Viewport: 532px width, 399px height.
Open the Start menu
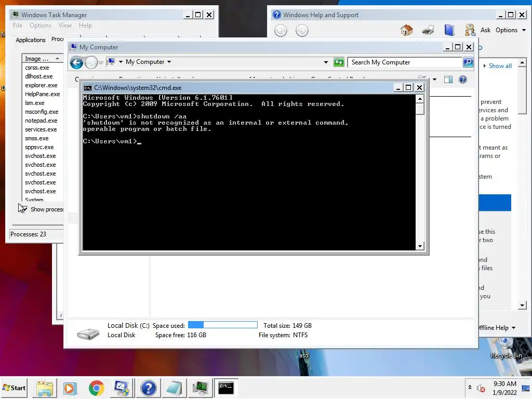(14, 388)
